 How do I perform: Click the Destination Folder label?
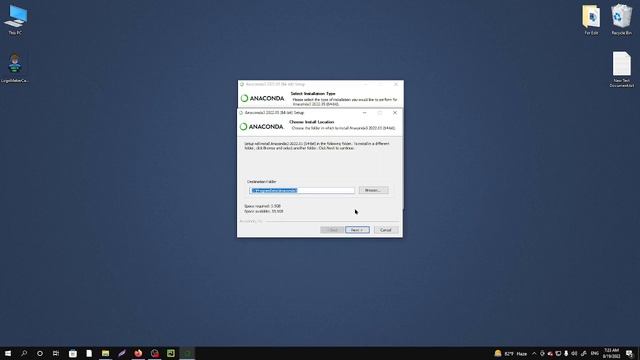[x=262, y=182]
